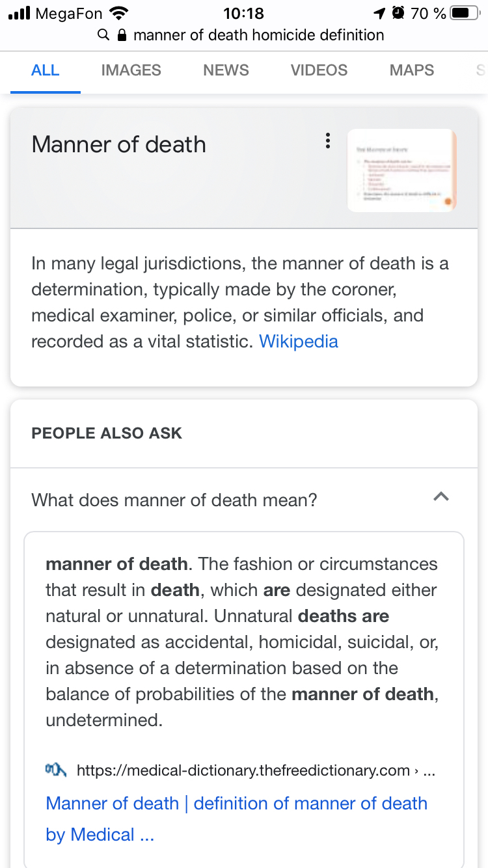
Task: Switch to the Images tab
Action: [131, 70]
